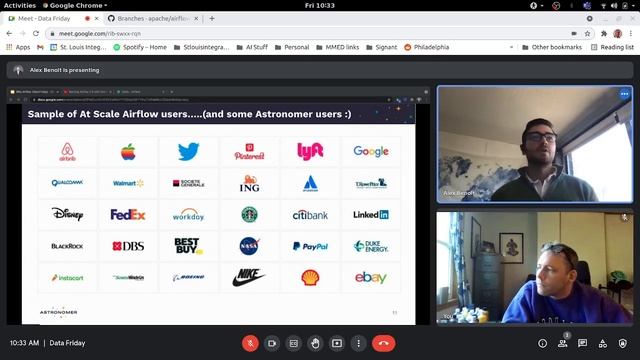Click presenter avatar in presenting banner
The image size is (640, 360).
[x=18, y=70]
